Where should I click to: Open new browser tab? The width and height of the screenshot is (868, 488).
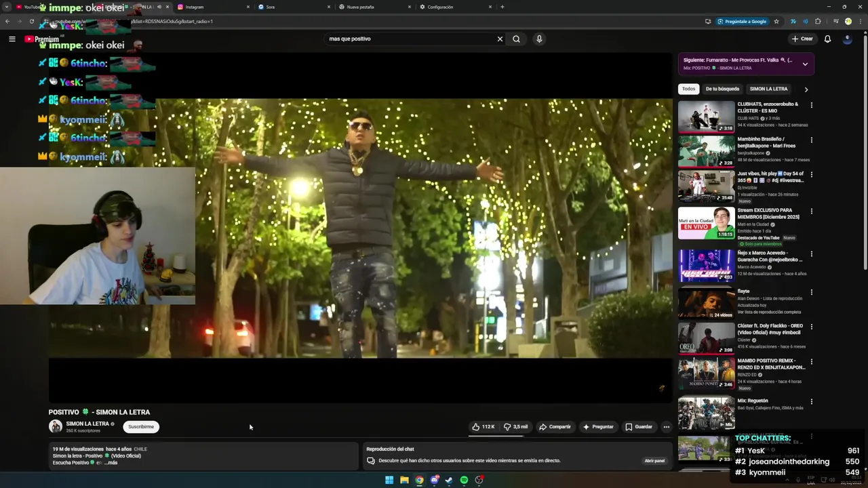click(x=502, y=7)
